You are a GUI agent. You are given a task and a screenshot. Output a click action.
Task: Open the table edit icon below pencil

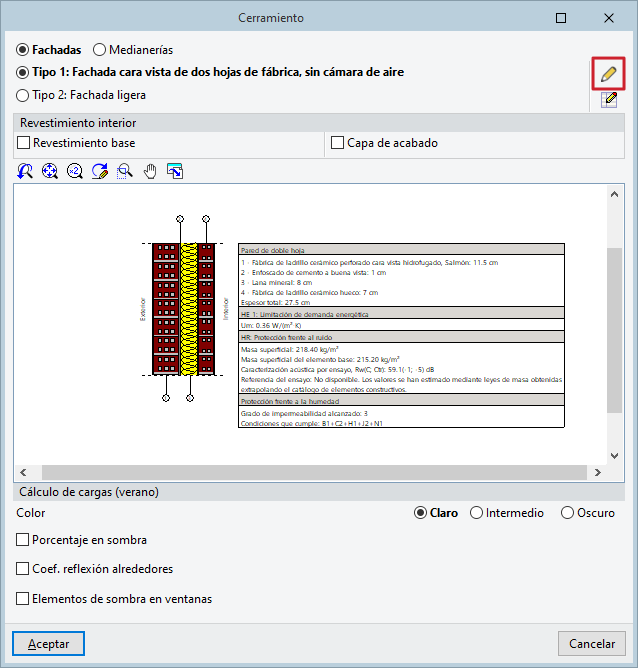(609, 100)
